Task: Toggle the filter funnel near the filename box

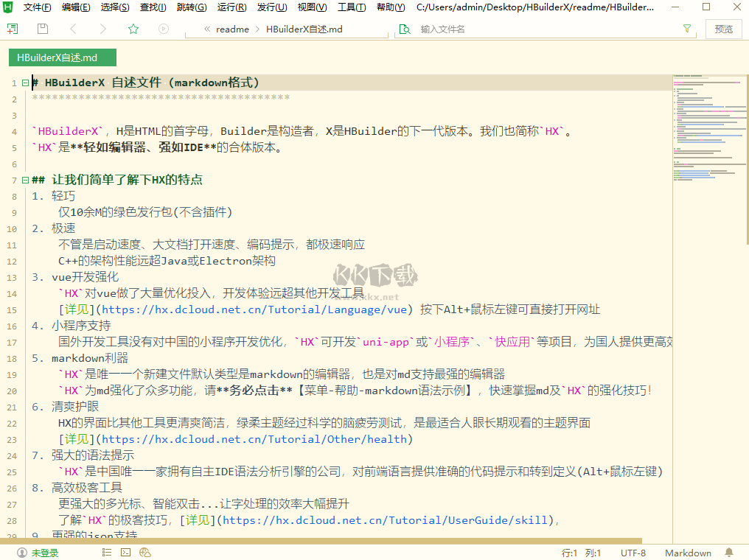Action: (686, 29)
